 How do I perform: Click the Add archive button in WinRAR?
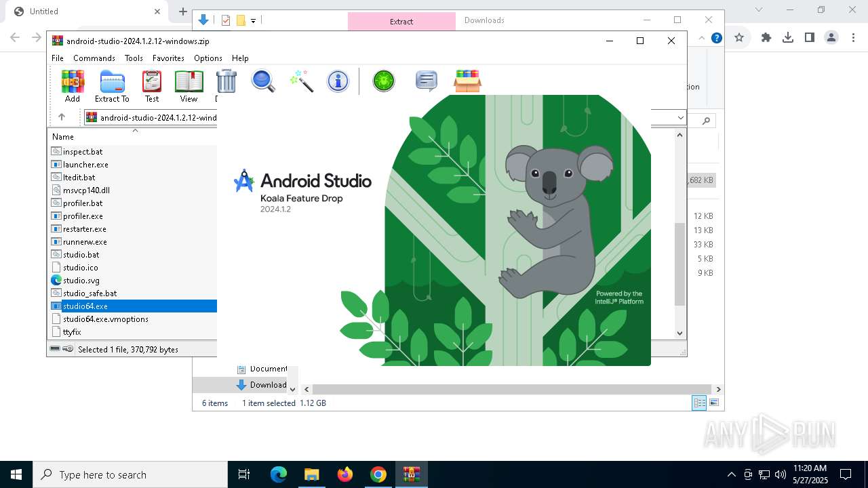coord(73,87)
